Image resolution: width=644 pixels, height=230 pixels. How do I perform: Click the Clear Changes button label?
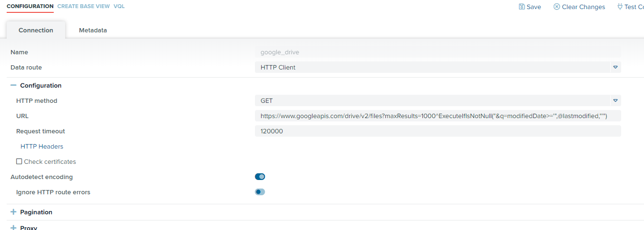(584, 7)
